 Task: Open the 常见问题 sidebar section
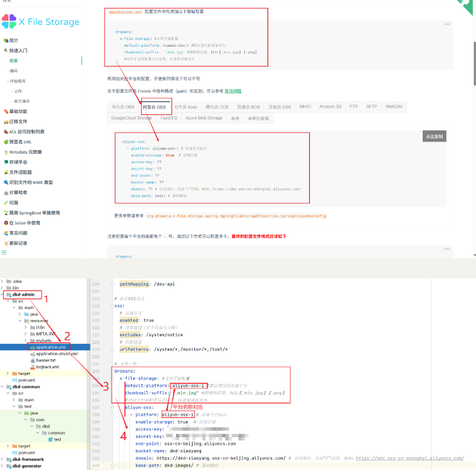click(x=18, y=233)
